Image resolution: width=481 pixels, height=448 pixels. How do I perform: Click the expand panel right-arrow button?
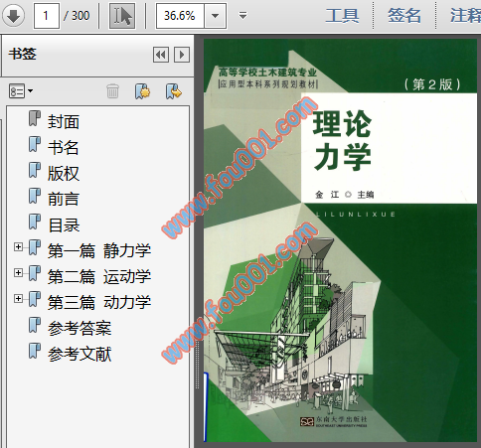182,55
